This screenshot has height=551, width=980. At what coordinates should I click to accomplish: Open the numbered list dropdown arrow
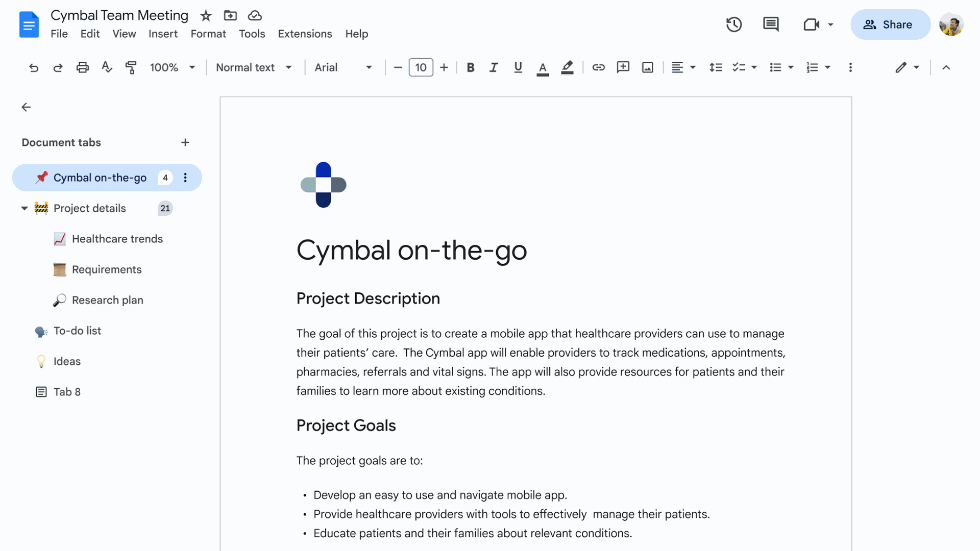(827, 67)
